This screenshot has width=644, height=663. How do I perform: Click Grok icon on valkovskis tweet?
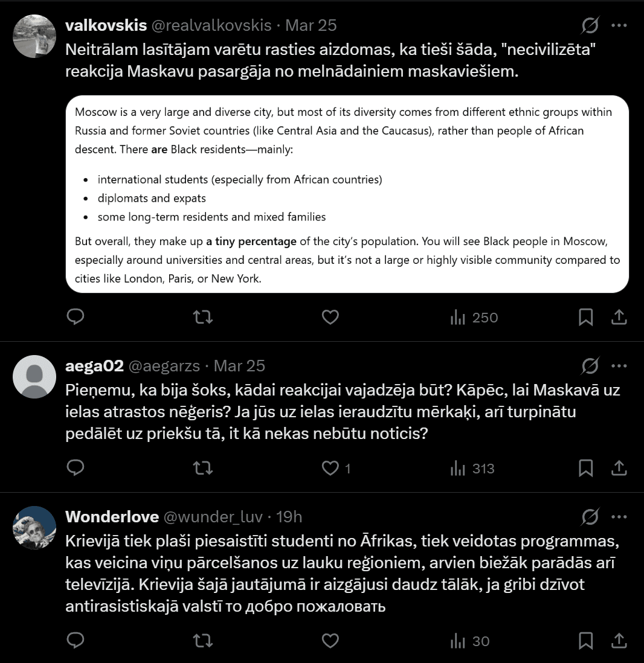pos(590,25)
